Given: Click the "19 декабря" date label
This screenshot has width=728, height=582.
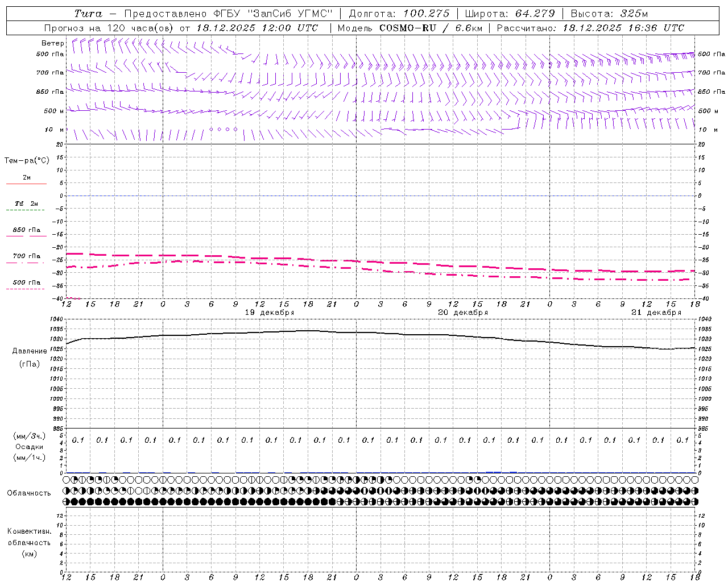Looking at the screenshot, I should click(270, 313).
